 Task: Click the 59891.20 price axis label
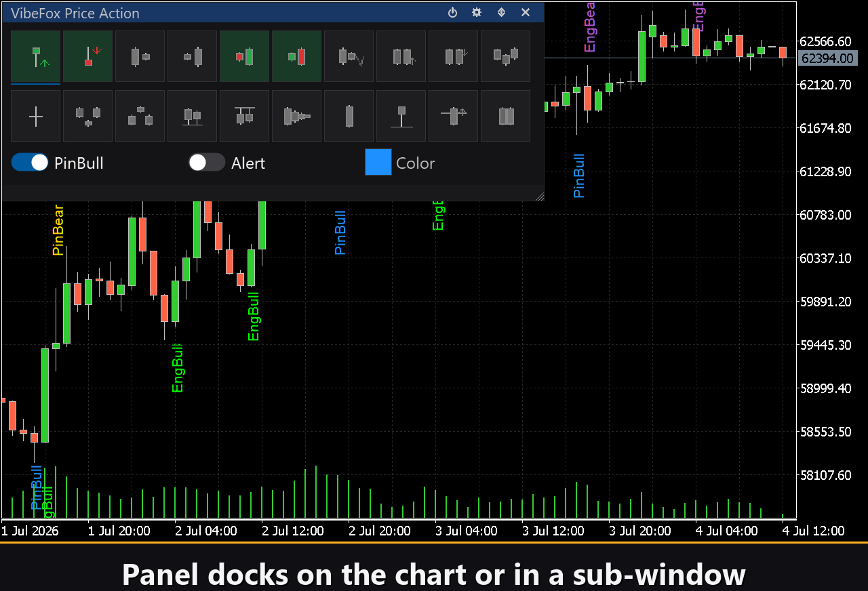(826, 302)
